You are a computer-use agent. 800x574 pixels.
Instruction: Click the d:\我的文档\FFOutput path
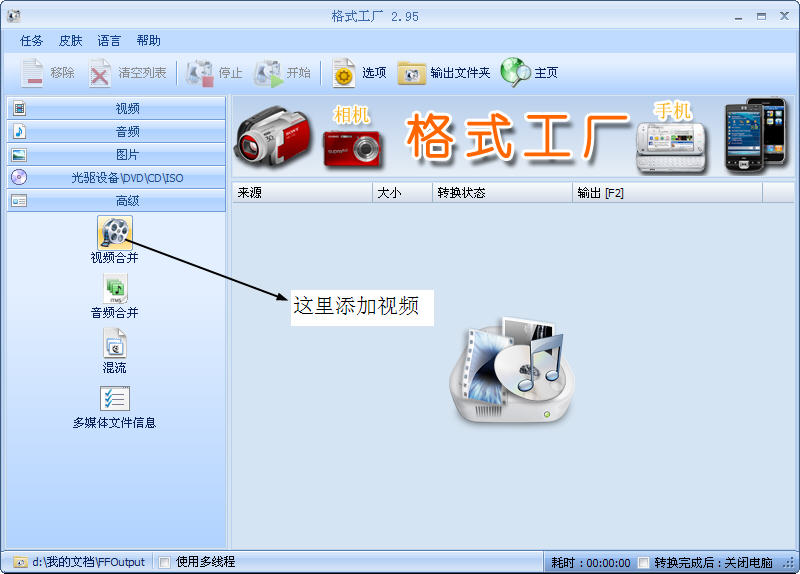pyautogui.click(x=89, y=562)
